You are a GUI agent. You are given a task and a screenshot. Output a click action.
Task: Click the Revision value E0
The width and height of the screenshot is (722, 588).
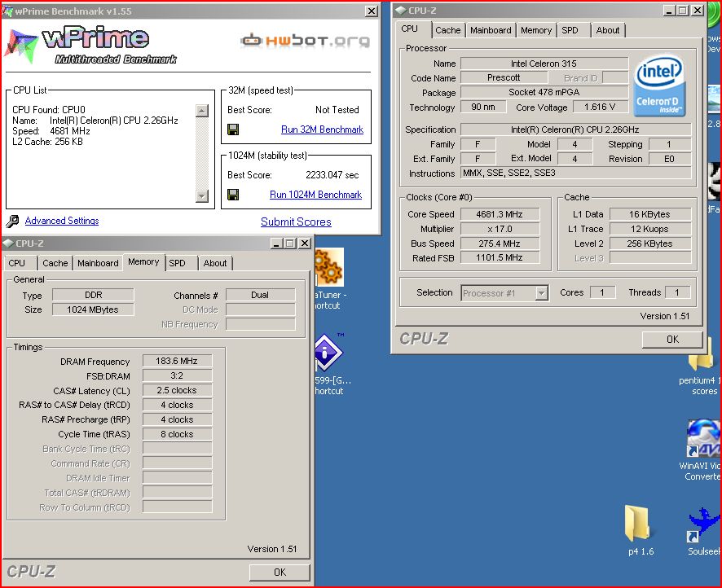[x=670, y=159]
